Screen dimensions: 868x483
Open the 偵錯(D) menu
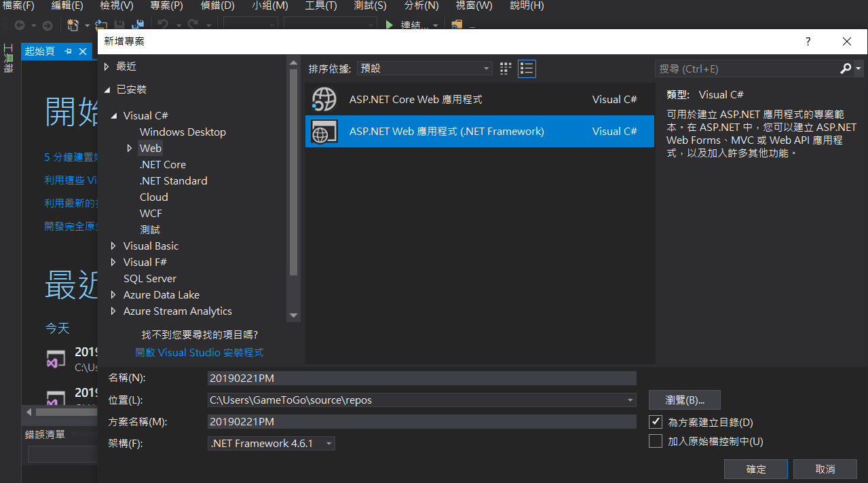[x=217, y=5]
